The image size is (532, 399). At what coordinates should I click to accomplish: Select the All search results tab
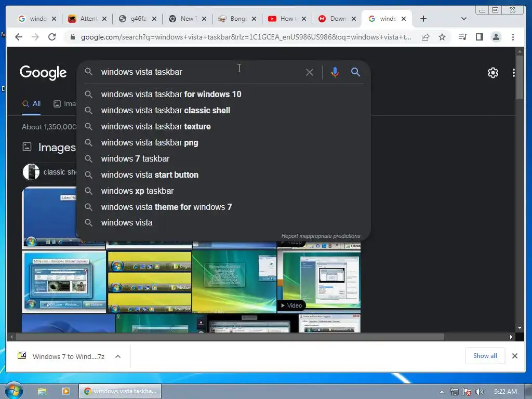pos(31,104)
